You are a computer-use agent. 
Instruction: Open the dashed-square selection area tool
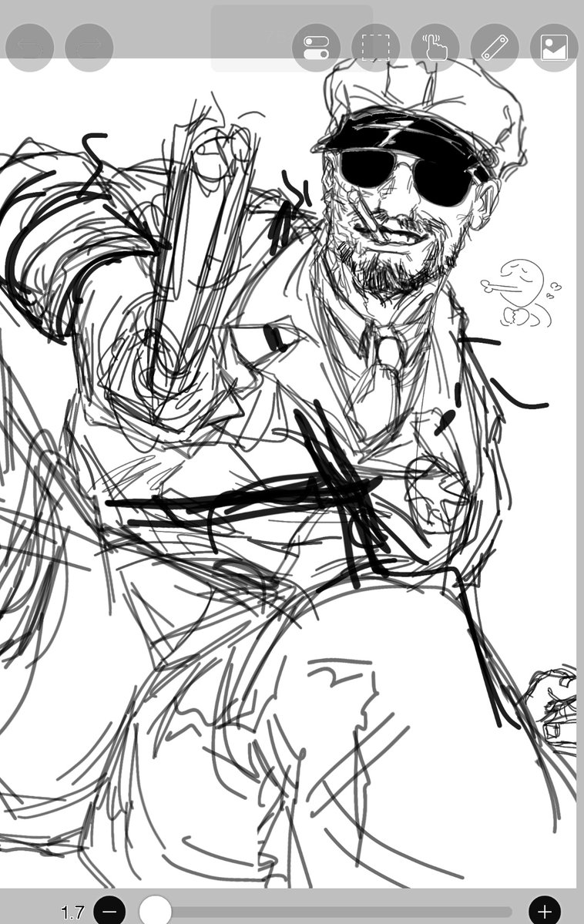pyautogui.click(x=375, y=48)
